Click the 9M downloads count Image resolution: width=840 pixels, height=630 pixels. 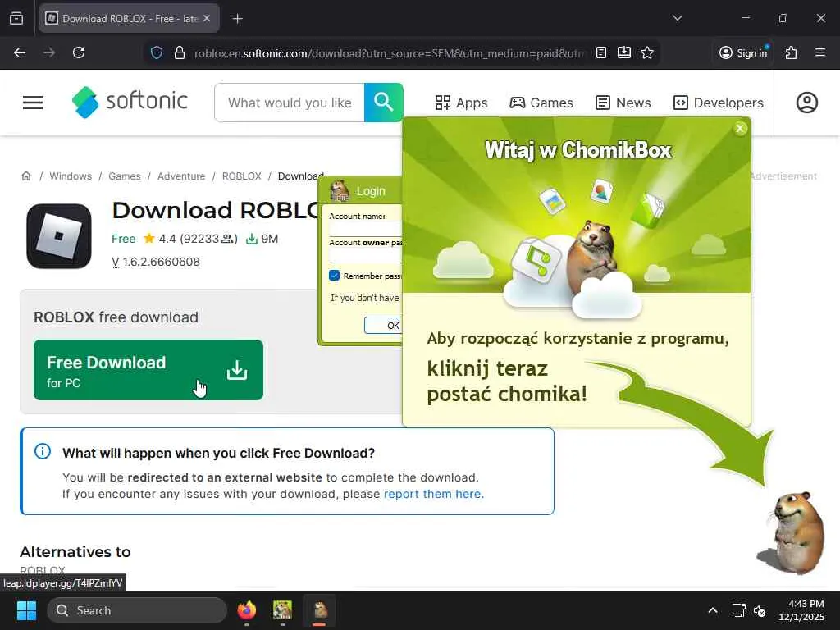[262, 239]
